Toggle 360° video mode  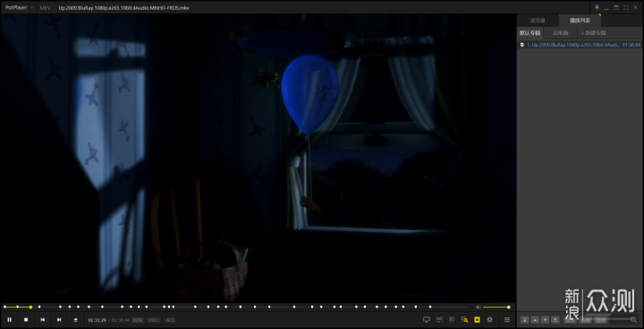pyautogui.click(x=439, y=319)
